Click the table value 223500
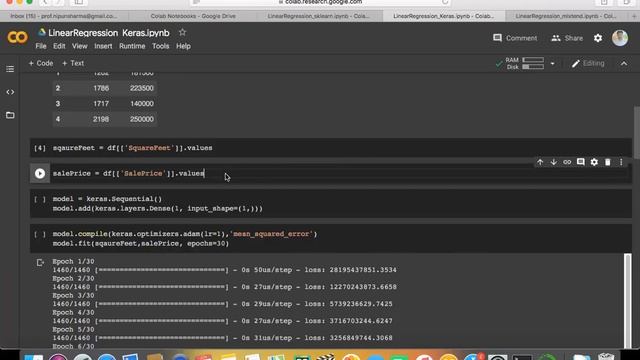 coord(142,88)
